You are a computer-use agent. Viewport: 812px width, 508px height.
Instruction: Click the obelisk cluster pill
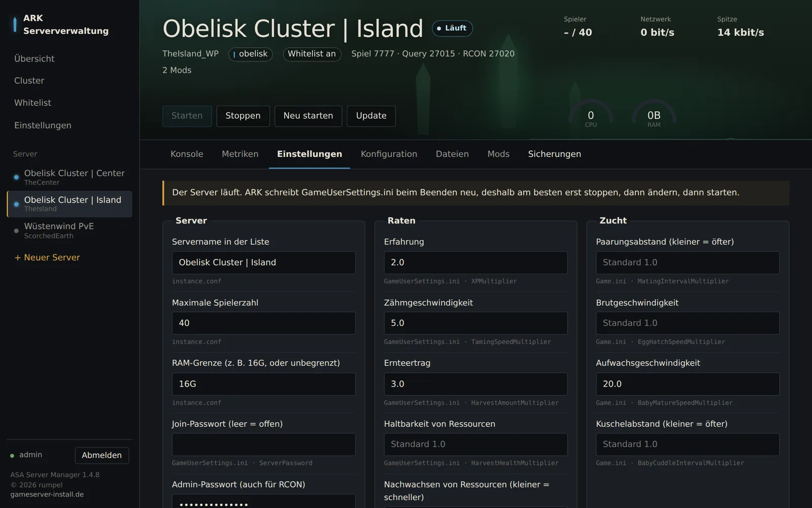[x=251, y=54]
